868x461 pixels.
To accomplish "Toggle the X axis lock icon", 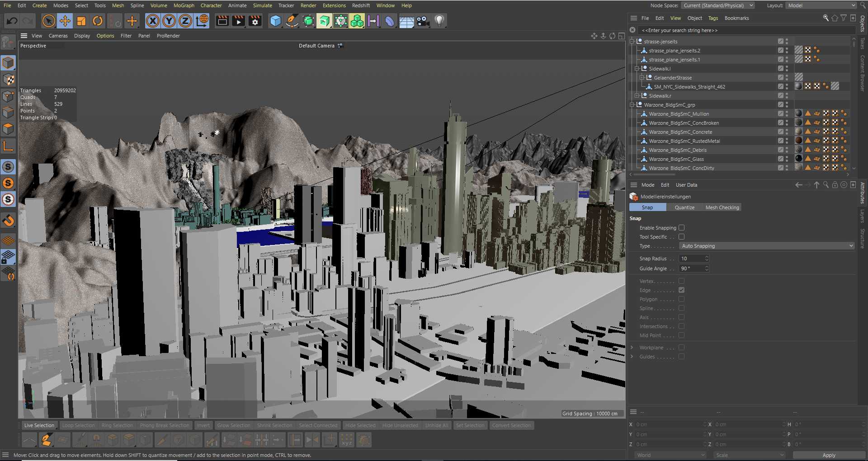I will coord(153,21).
